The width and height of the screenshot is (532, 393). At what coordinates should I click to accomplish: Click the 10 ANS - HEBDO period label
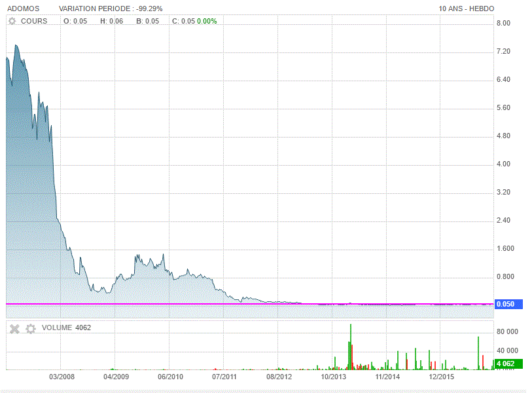coord(466,9)
